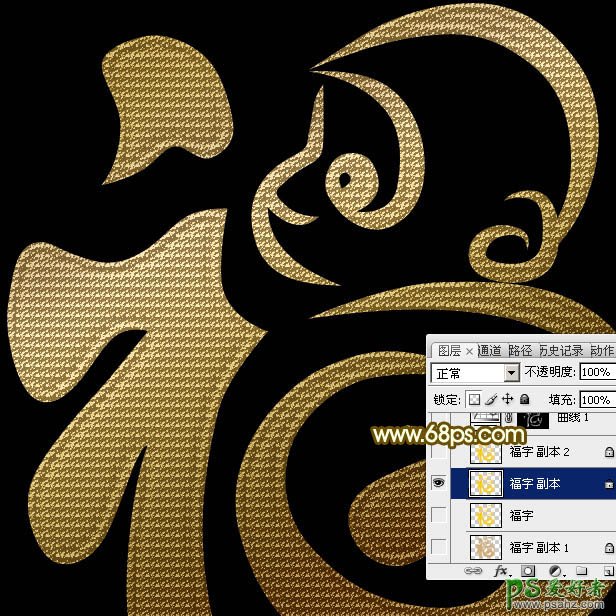Click the lock image pixels brush icon
The image size is (616, 616).
tap(490, 400)
